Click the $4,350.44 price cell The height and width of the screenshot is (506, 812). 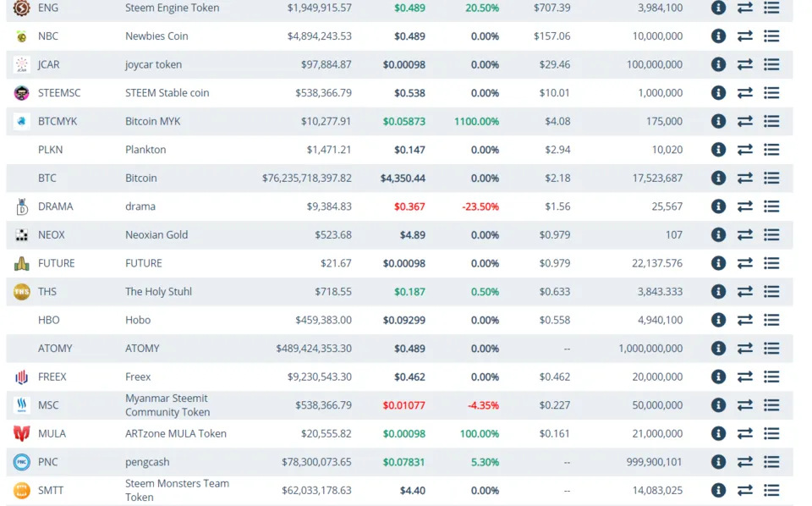pyautogui.click(x=403, y=179)
